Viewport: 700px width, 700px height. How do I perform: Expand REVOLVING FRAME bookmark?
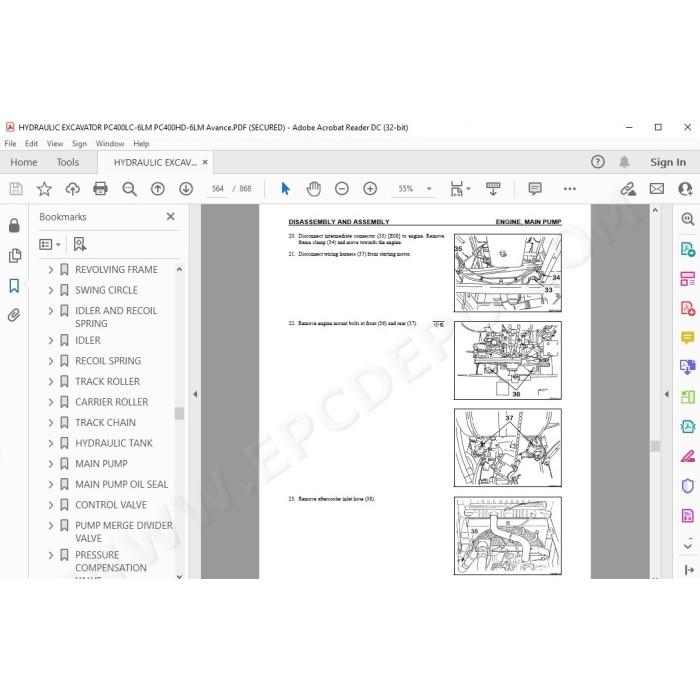[50, 270]
